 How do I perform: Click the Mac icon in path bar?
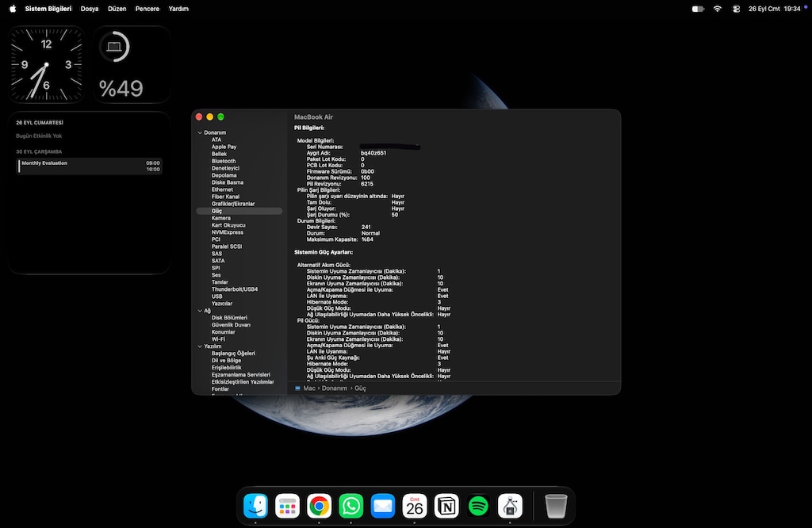pos(298,388)
